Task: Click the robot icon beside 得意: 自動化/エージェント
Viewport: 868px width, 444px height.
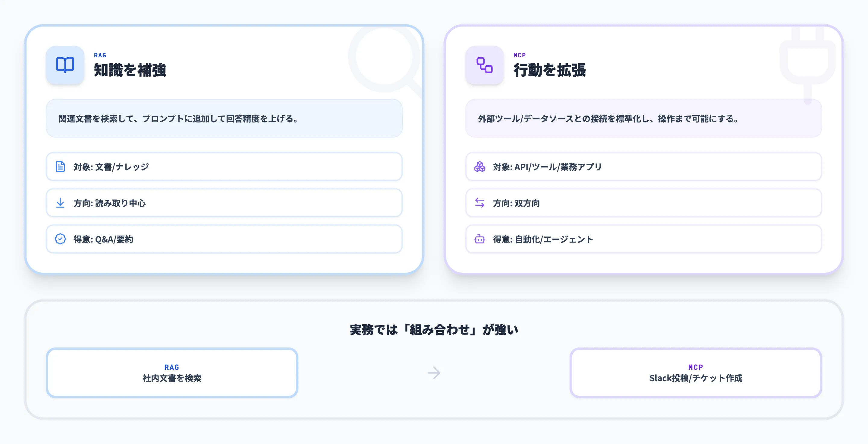Action: 480,239
